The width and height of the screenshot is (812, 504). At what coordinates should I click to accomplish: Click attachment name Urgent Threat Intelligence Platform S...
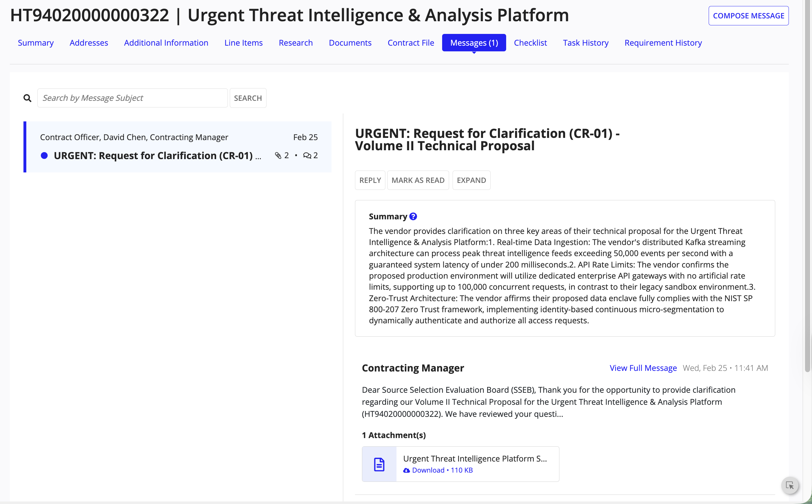(x=475, y=459)
